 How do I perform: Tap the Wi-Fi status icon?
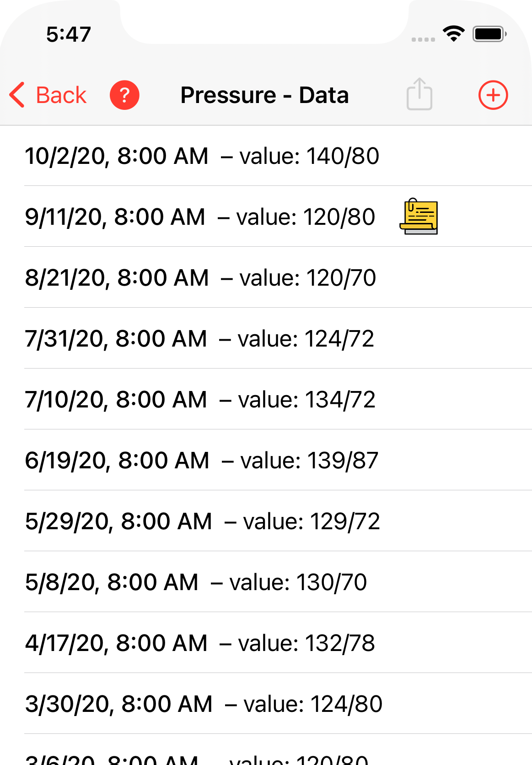point(453,34)
